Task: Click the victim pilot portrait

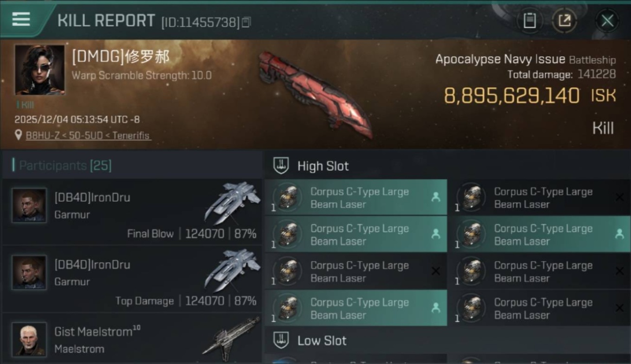Action: click(x=39, y=70)
